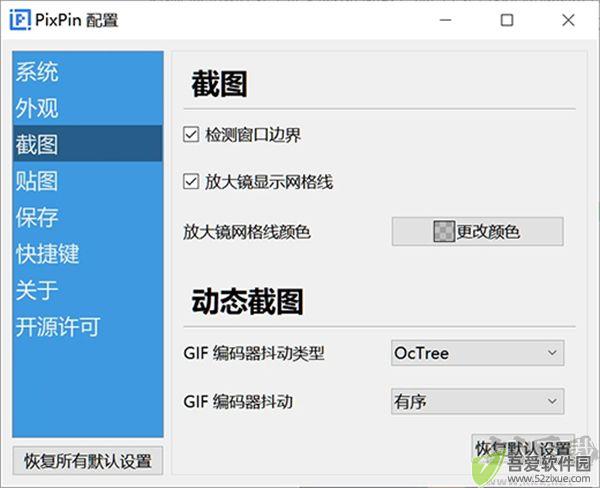
Task: Click the 动态截图 section heading
Action: coord(248,302)
